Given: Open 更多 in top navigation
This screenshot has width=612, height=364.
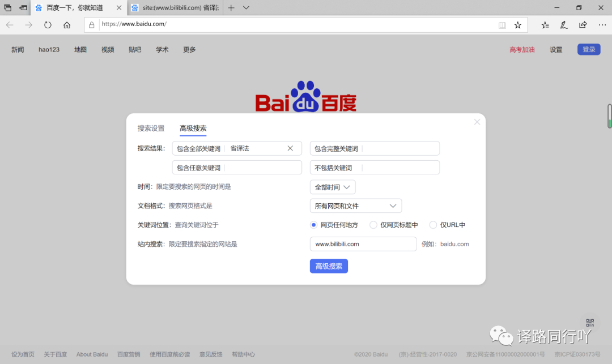Looking at the screenshot, I should point(190,49).
